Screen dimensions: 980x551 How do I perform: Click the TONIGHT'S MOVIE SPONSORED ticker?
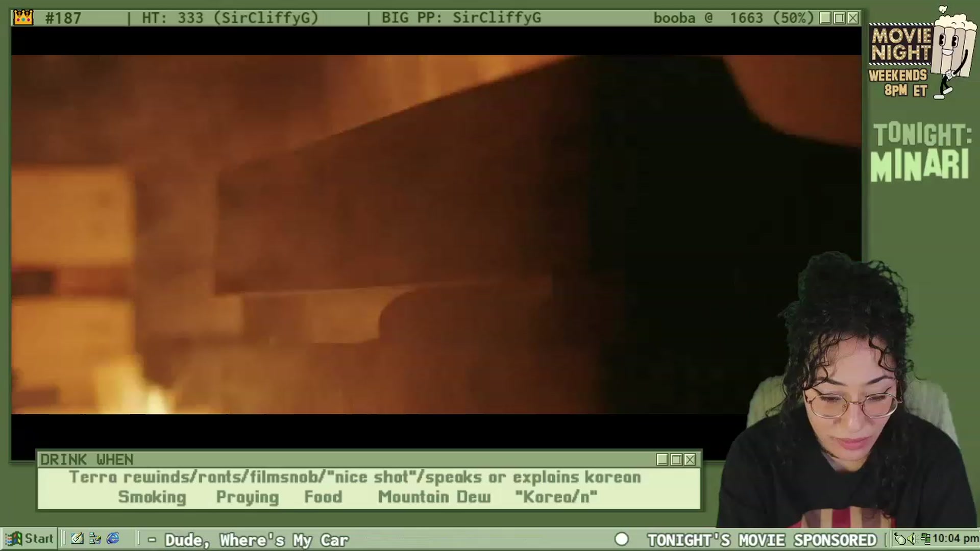click(762, 540)
